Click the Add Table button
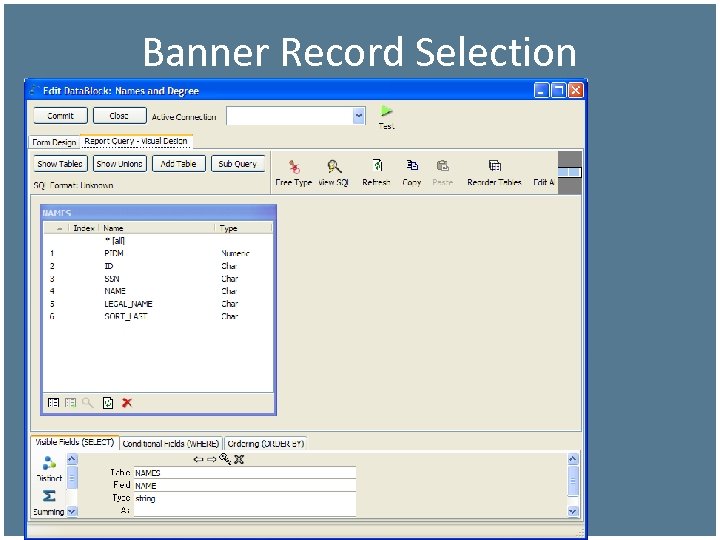This screenshot has height=540, width=720. click(179, 163)
